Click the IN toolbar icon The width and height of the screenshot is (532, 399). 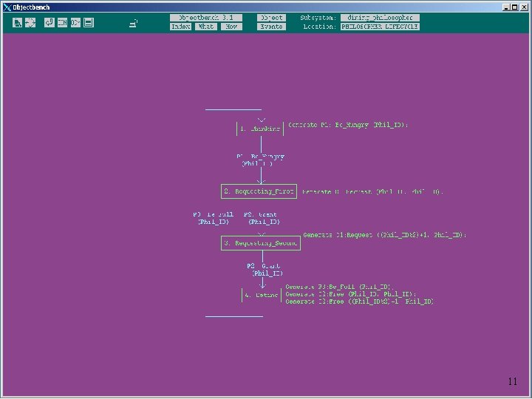pos(62,23)
